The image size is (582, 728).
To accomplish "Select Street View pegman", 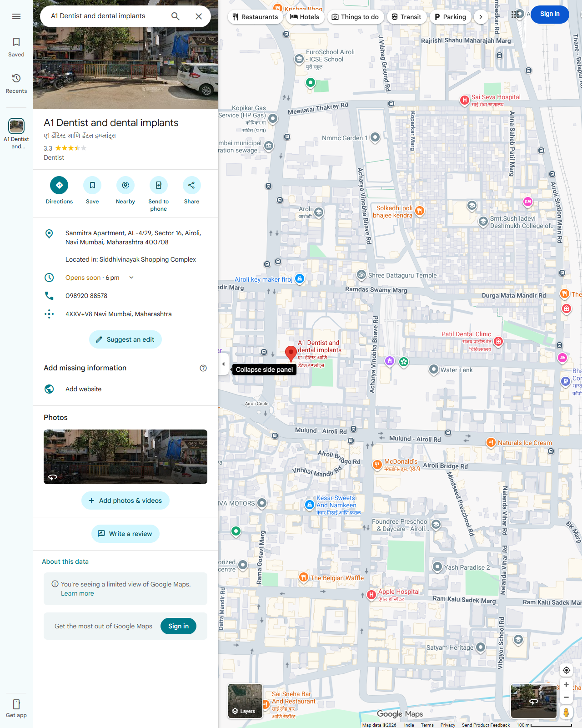I will [x=566, y=712].
